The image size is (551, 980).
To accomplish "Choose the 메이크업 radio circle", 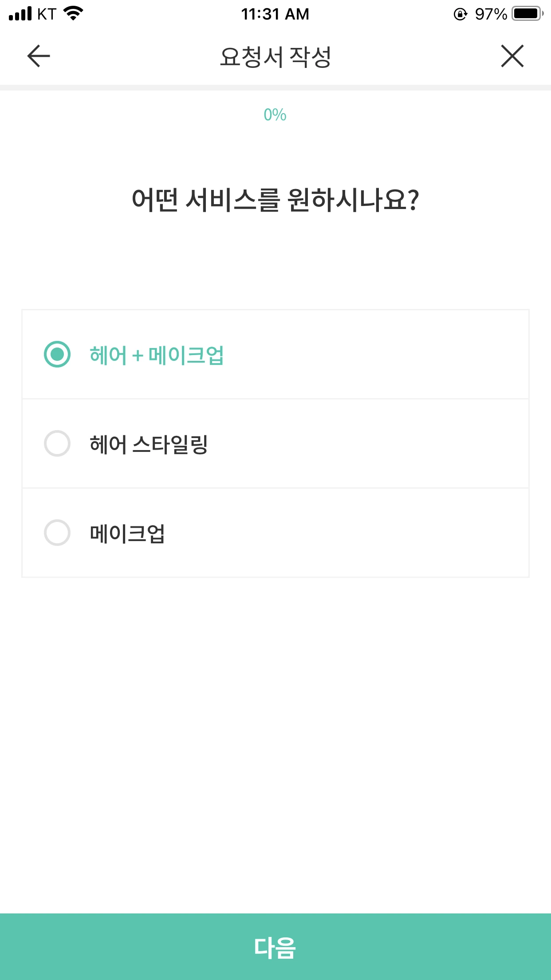I will pos(57,533).
